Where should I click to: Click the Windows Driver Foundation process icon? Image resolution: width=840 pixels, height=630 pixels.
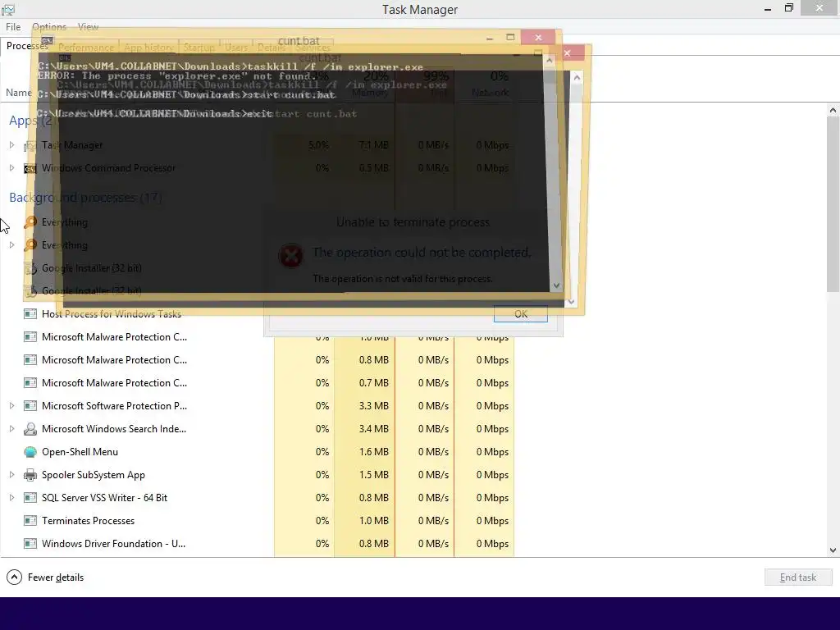(x=30, y=544)
